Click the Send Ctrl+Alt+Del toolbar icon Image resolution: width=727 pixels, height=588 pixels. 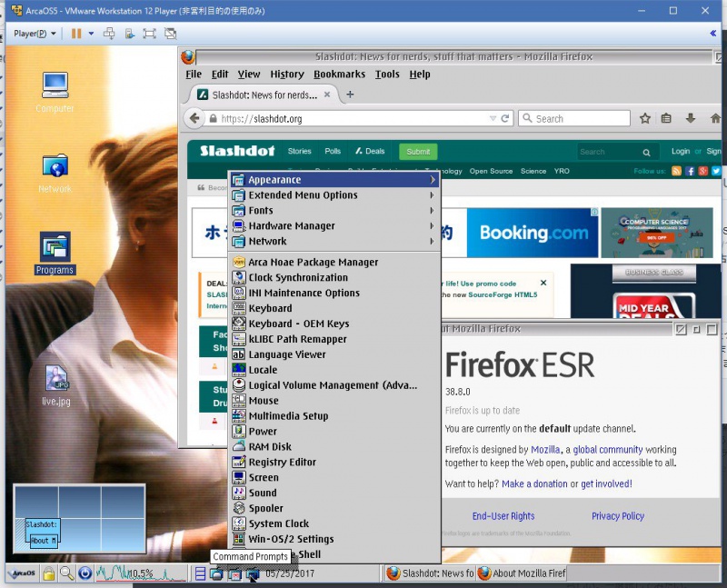109,34
